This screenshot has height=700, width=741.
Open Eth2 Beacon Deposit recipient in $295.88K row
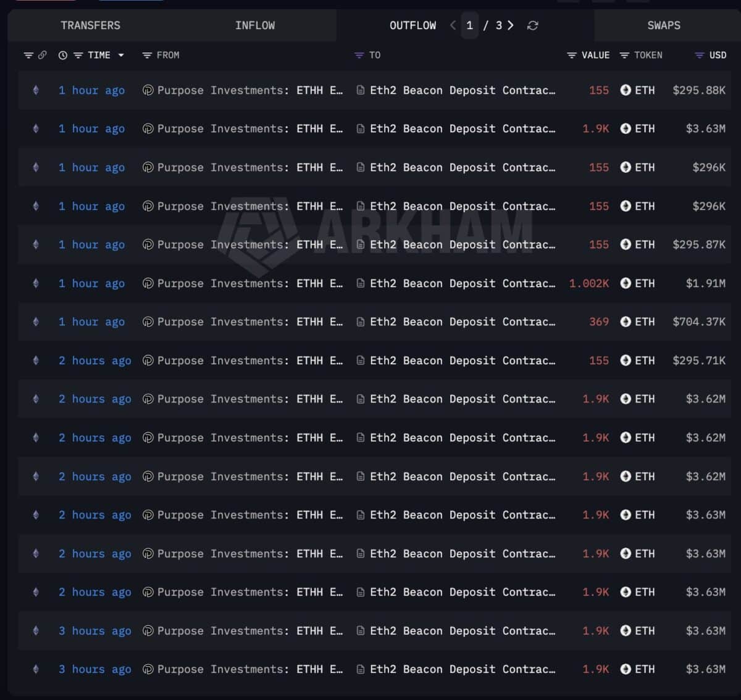point(463,90)
